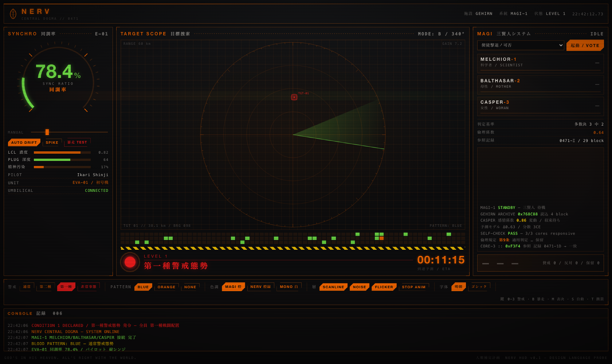The width and height of the screenshot is (612, 364).
Task: Trigger the SPIKE button
Action: pos(52,142)
